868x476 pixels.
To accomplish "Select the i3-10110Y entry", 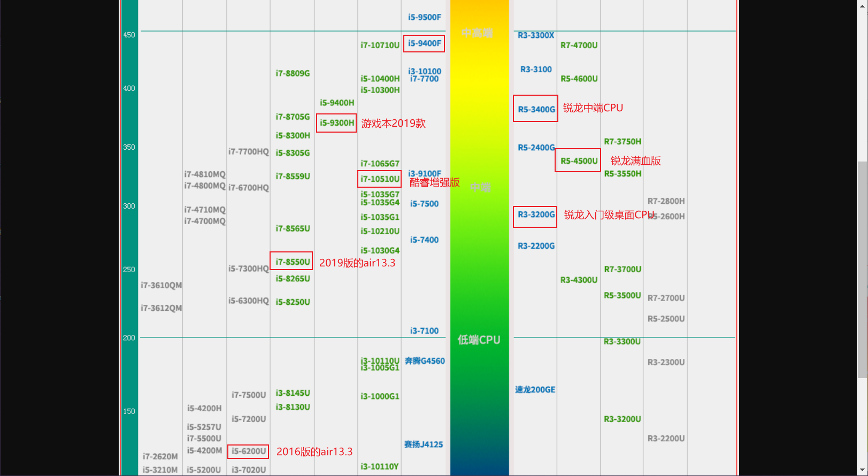I will click(x=380, y=467).
